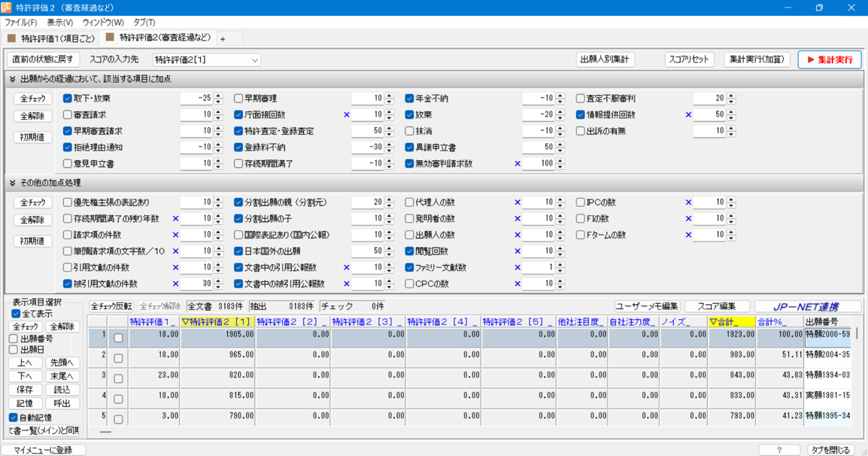The height and width of the screenshot is (456, 868).
Task: Open the スコアの入力先 dropdown
Action: 207,60
